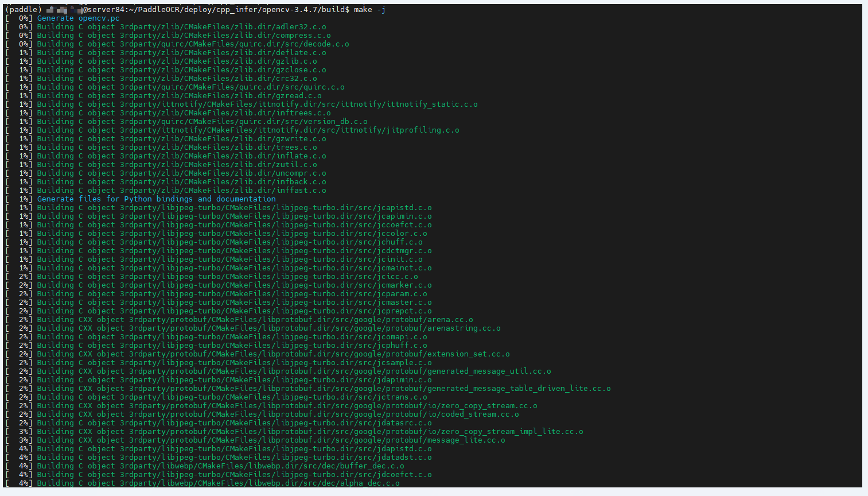
Task: Click the jcapimin.c.o build line
Action: pyautogui.click(x=219, y=216)
